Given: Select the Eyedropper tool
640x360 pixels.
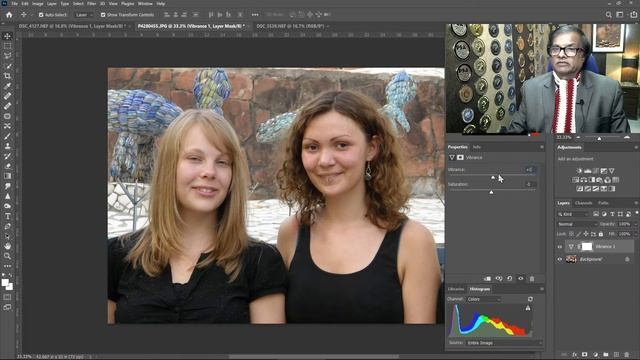Looking at the screenshot, I should [7, 86].
